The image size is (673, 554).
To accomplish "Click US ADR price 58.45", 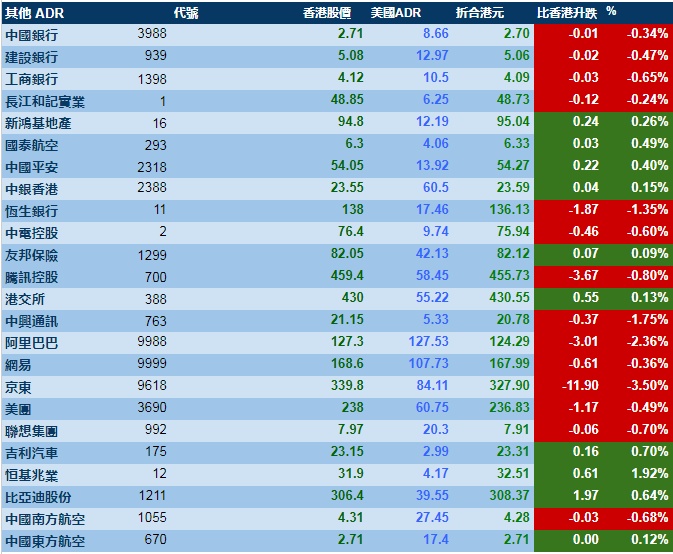I will pos(432,275).
